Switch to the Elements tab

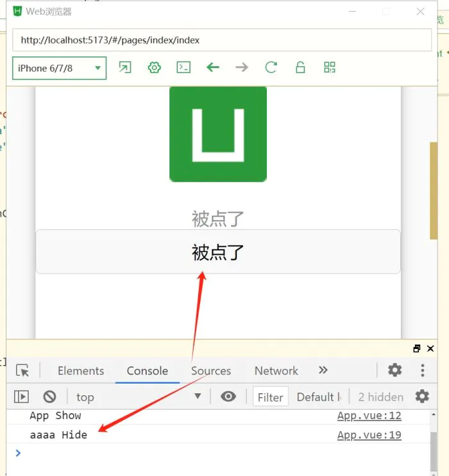[x=81, y=371]
